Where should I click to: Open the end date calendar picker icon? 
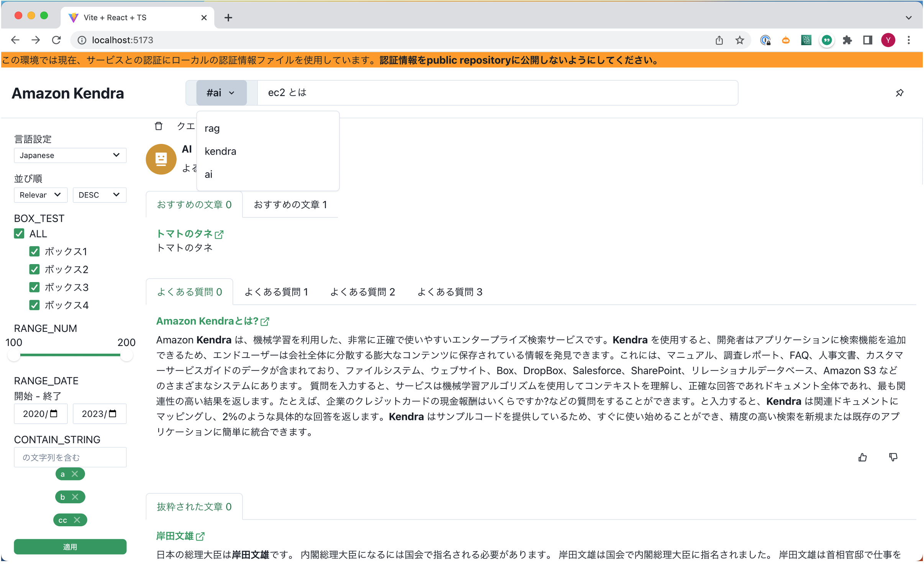(113, 414)
